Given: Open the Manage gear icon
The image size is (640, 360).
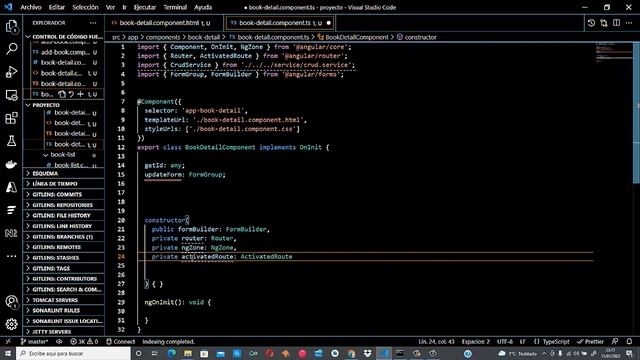Looking at the screenshot, I should pos(11,324).
